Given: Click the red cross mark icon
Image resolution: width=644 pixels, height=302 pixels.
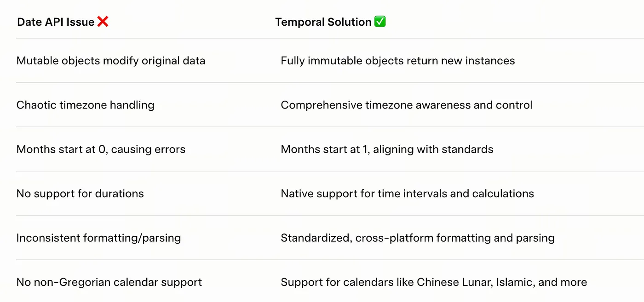Looking at the screenshot, I should point(103,22).
